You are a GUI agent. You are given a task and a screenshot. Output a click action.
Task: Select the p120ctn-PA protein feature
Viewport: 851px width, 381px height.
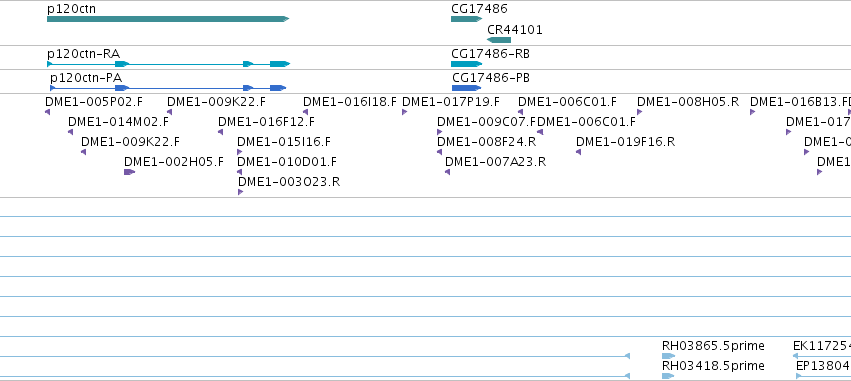[168, 88]
